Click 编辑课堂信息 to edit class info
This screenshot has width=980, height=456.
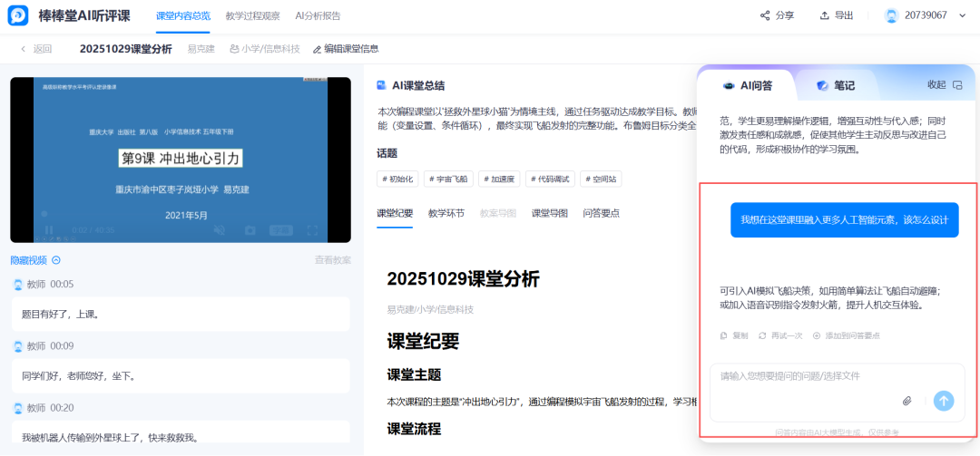tap(346, 49)
